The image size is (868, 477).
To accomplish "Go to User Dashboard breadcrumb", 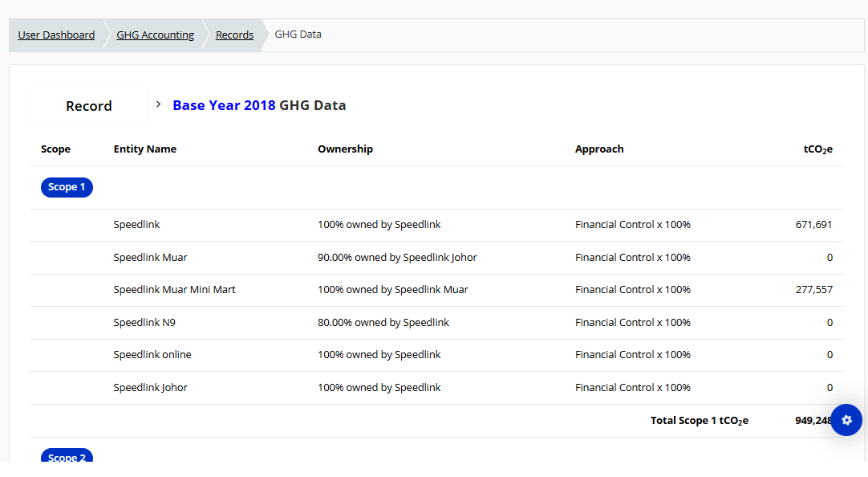I will pos(56,35).
